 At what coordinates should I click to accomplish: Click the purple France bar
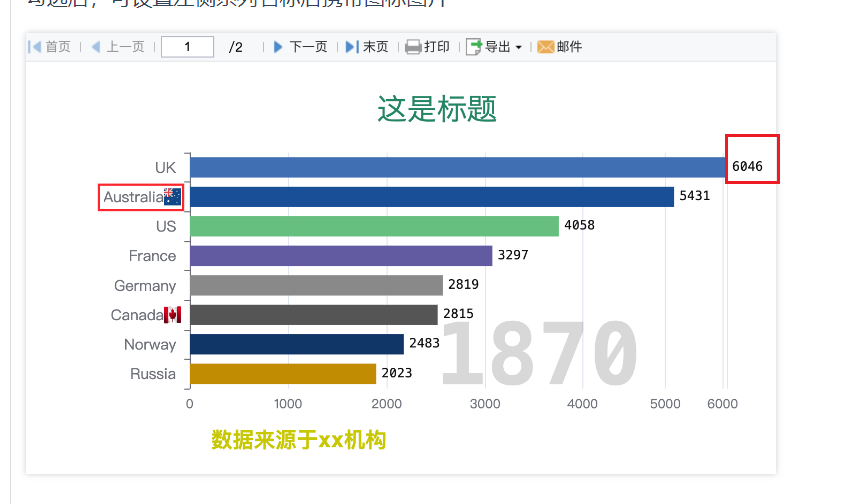point(341,256)
